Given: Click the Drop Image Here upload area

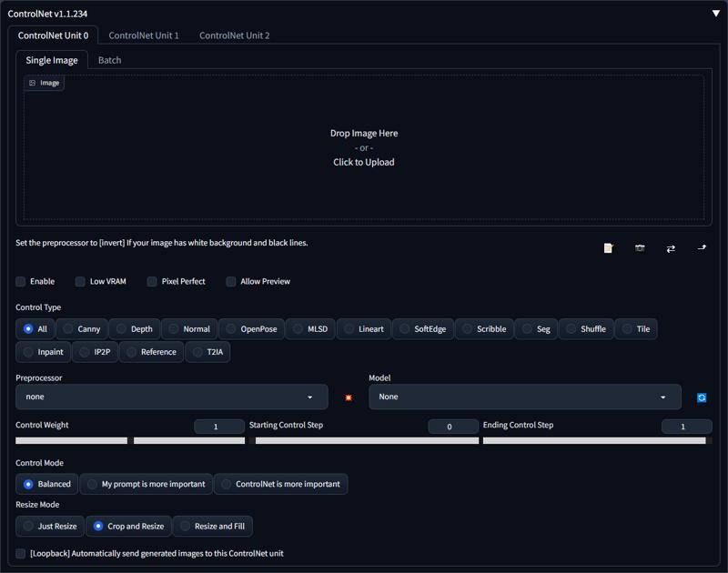Looking at the screenshot, I should point(363,147).
